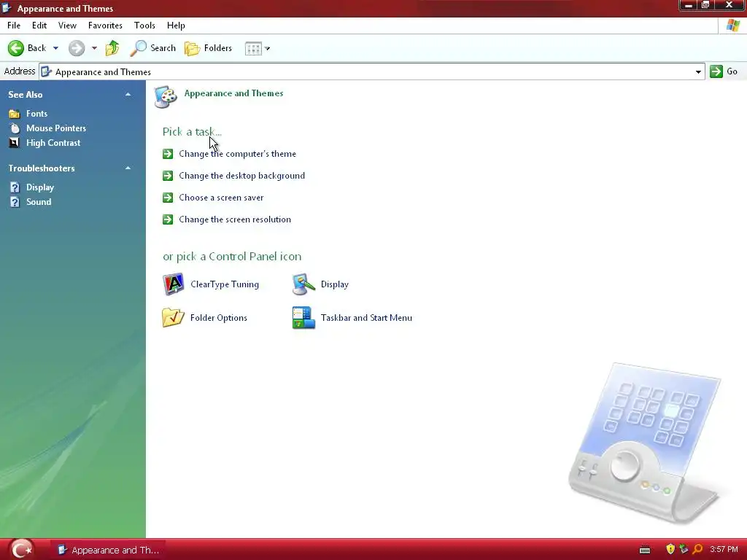Collapse the Troubleshooters panel

pos(128,168)
